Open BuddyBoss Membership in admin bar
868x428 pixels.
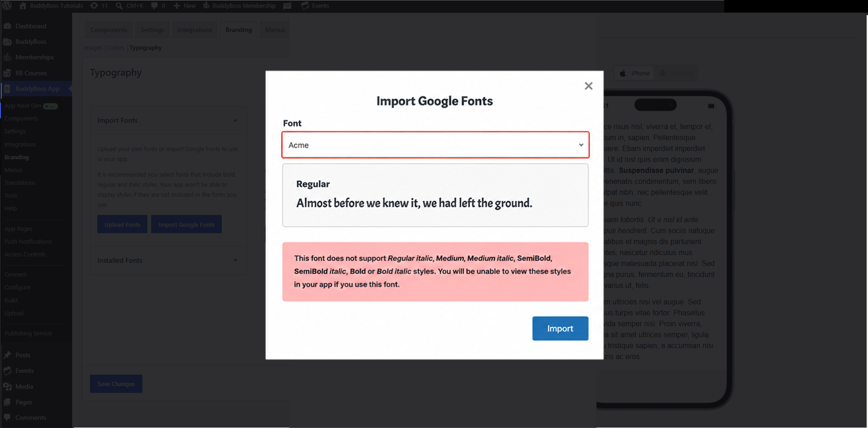tap(239, 5)
